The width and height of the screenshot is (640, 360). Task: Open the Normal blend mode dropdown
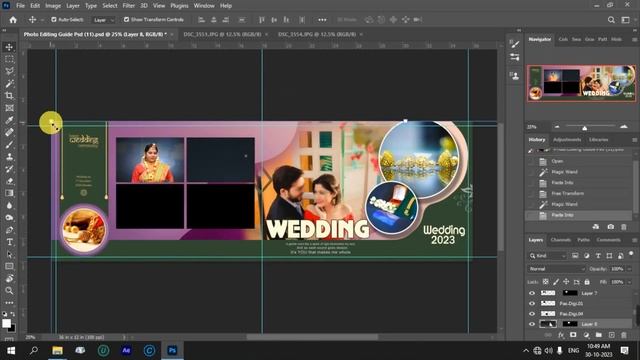tap(557, 269)
